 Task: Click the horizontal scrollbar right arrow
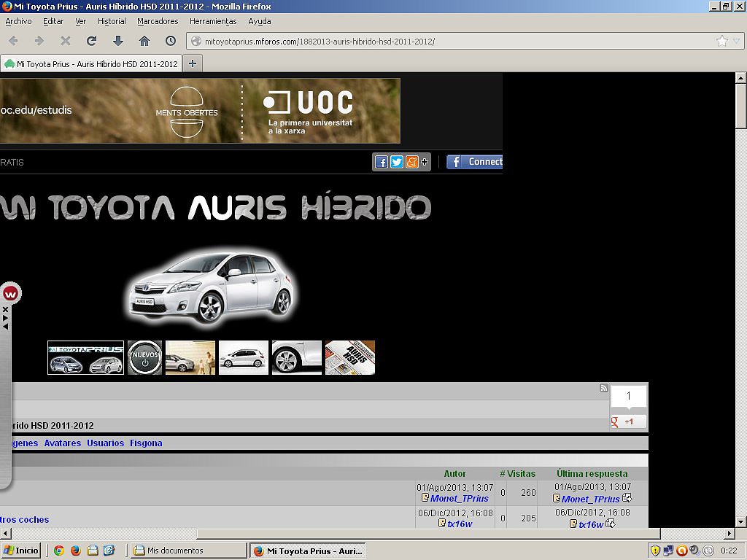(x=729, y=533)
